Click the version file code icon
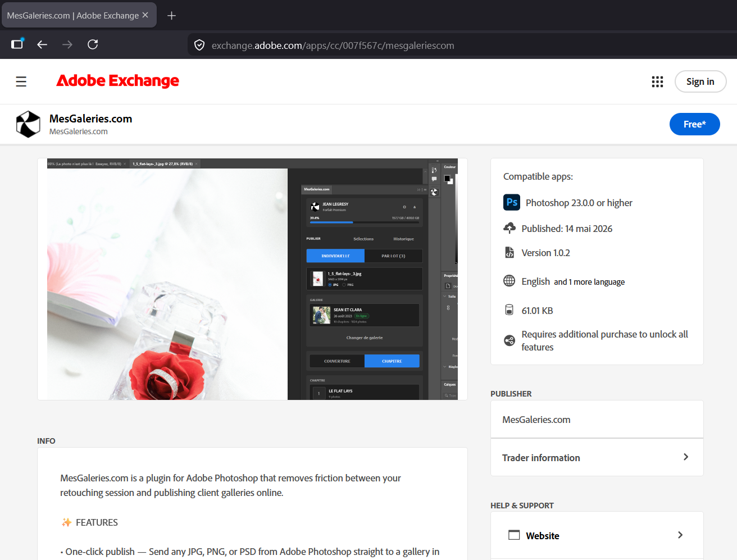737x560 pixels. click(x=509, y=252)
